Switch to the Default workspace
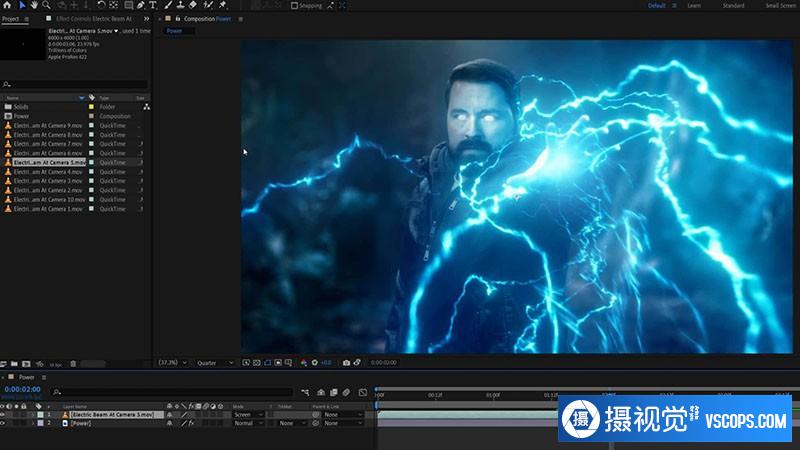The height and width of the screenshot is (450, 800). pos(657,6)
